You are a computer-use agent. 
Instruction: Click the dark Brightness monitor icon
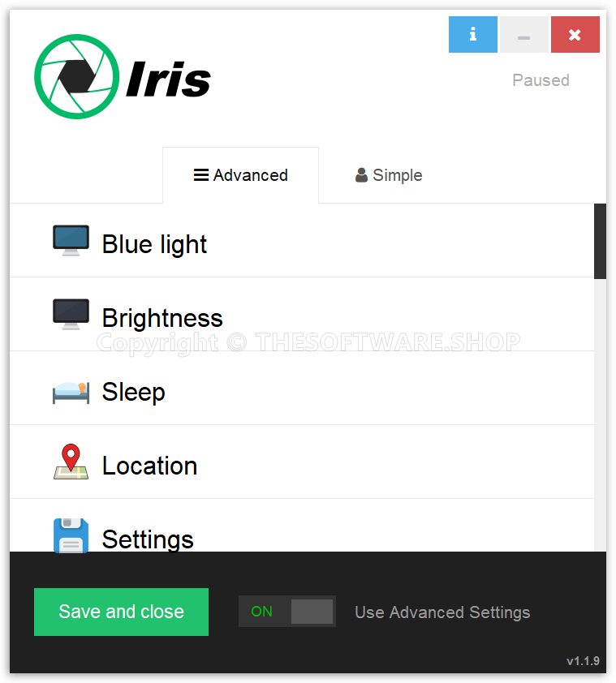point(71,314)
